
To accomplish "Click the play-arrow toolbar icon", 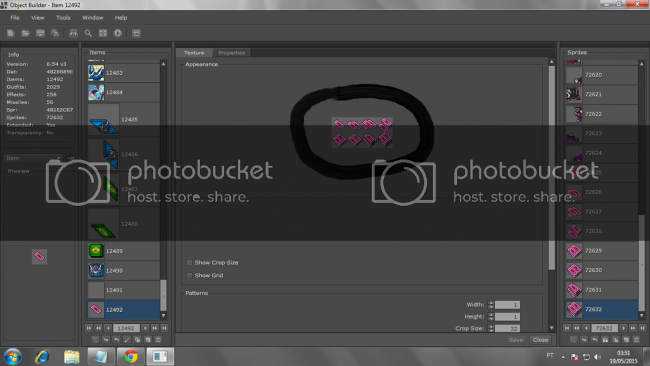I will pos(118,33).
